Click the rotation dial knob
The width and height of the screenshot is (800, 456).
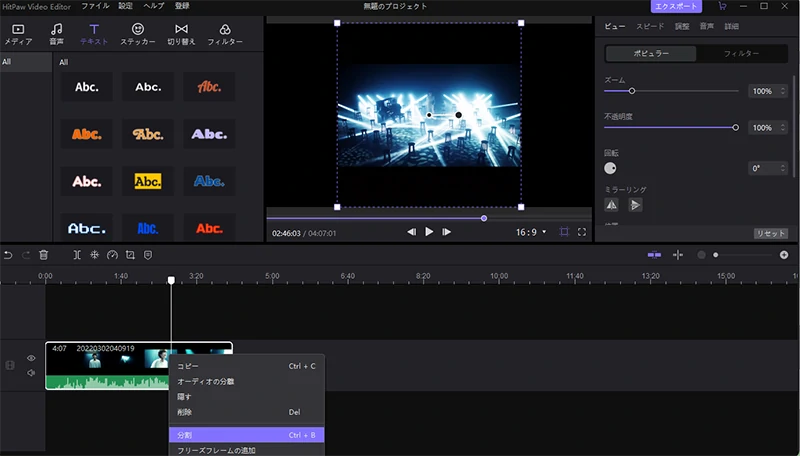(x=610, y=168)
